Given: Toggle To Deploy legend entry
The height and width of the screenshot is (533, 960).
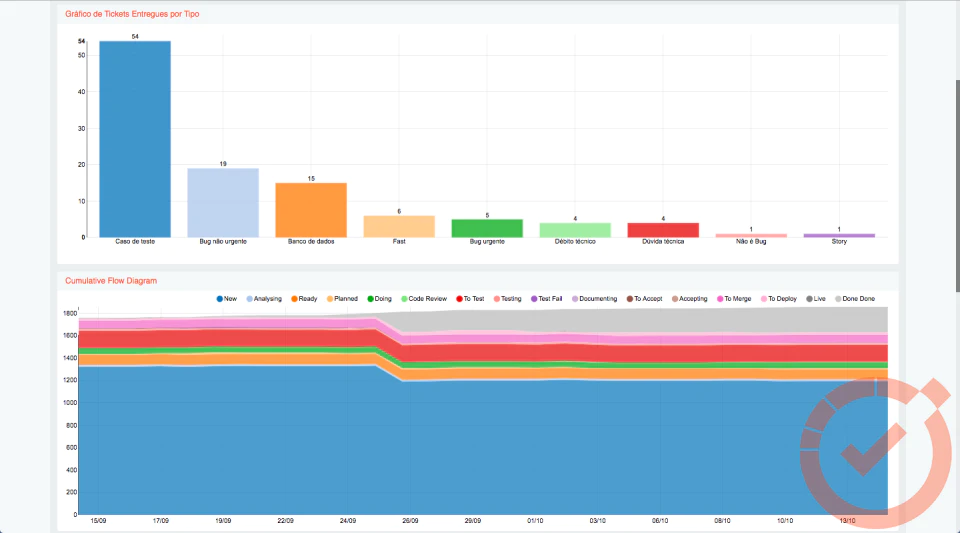Looking at the screenshot, I should 779,299.
